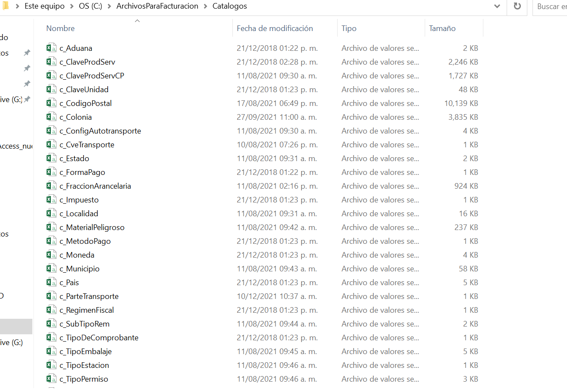Click the c_RegimenFiscal file icon
This screenshot has width=567, height=392.
click(51, 310)
